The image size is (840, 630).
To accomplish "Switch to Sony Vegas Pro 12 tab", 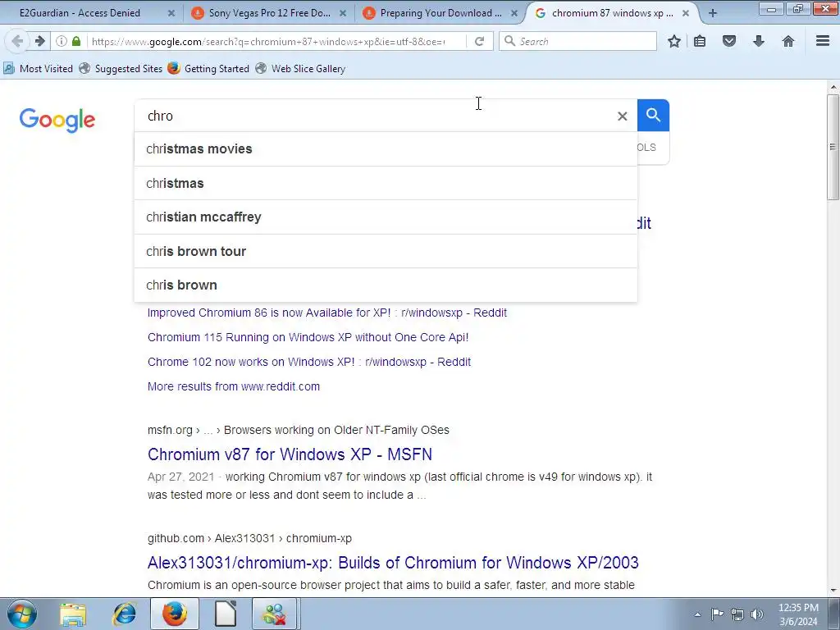I will 268,13.
